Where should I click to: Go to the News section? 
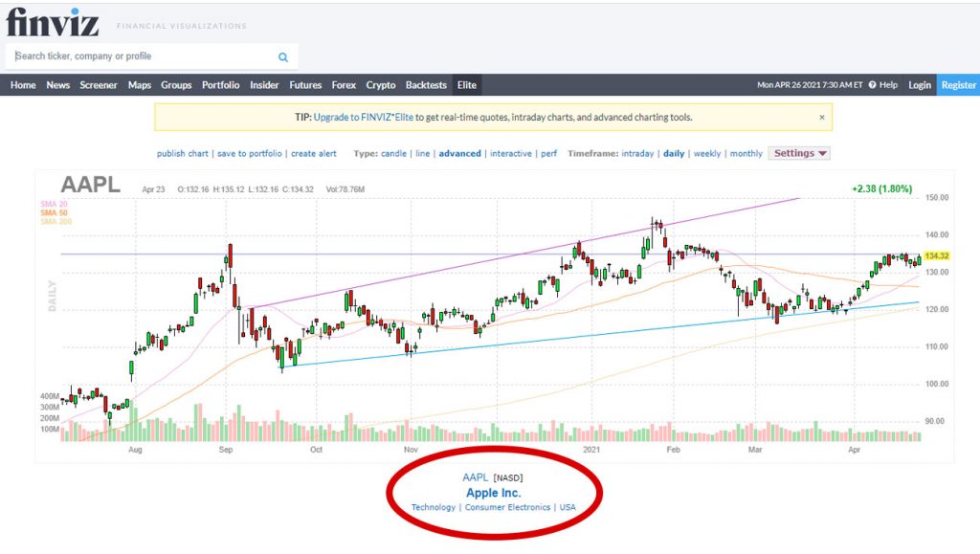click(x=58, y=85)
